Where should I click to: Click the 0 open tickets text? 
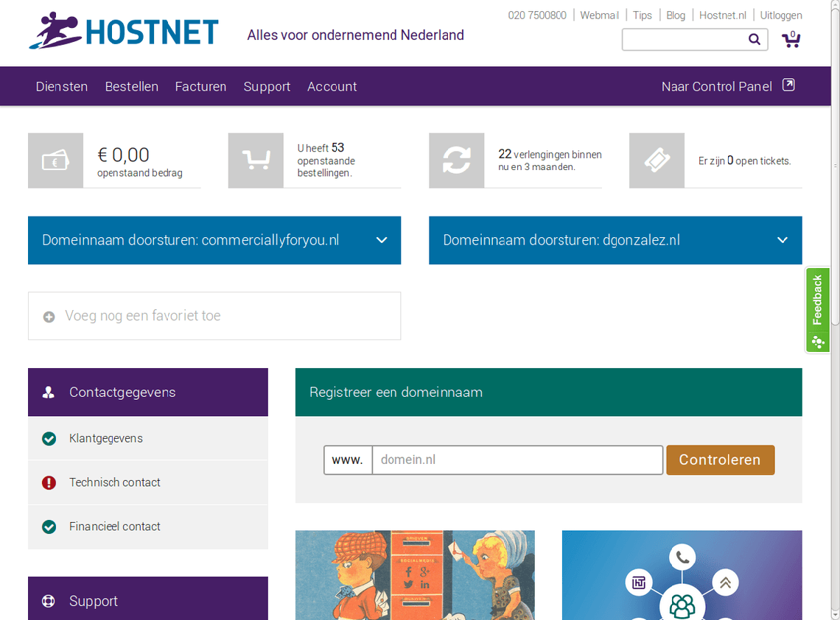tap(745, 161)
